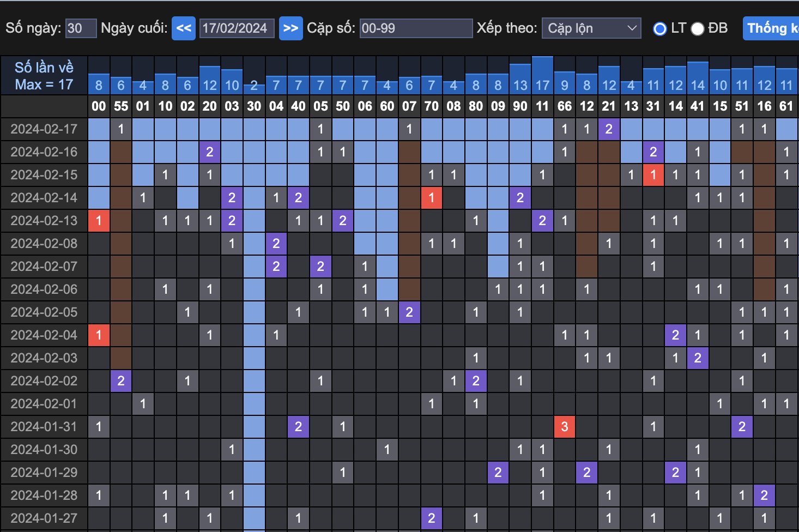This screenshot has width=799, height=532.
Task: Click the purple 2 cell in row 2024-01-28
Action: click(764, 495)
